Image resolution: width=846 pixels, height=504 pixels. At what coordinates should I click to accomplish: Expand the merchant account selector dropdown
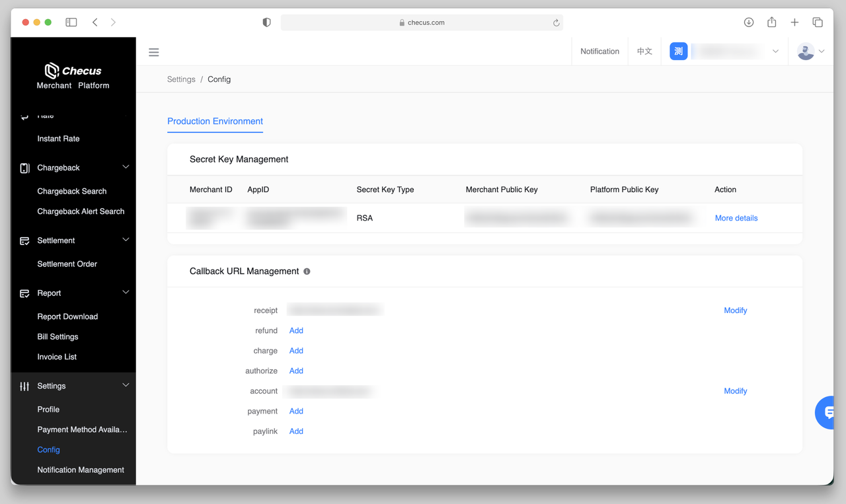pyautogui.click(x=775, y=52)
